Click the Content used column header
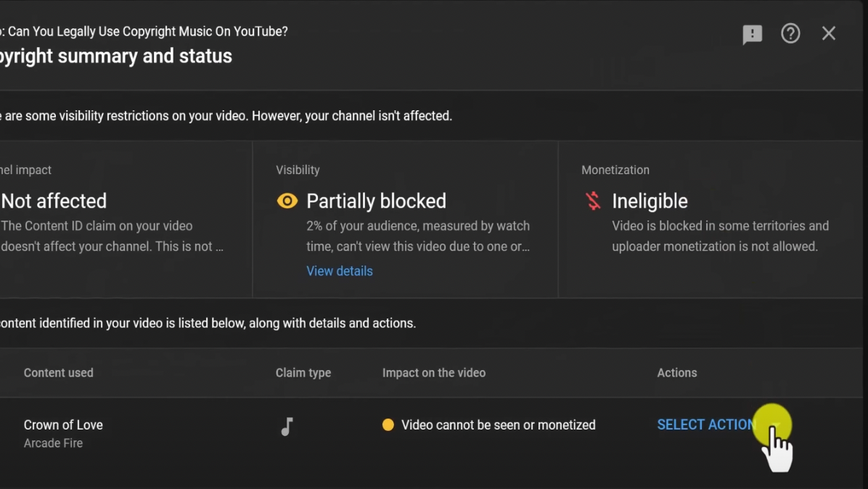Screen dimensions: 868x489 click(x=59, y=373)
